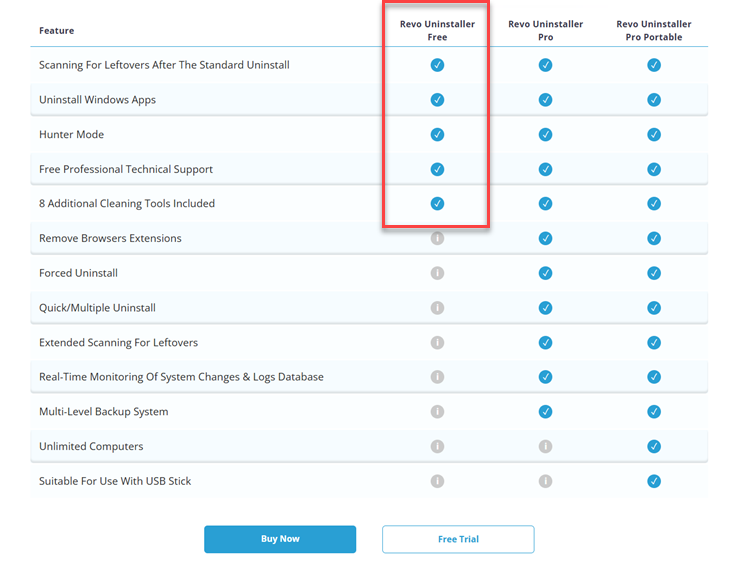Click the Real-Time Monitoring Of System Changes label
Screen dimensions: 750x569
[x=181, y=377]
